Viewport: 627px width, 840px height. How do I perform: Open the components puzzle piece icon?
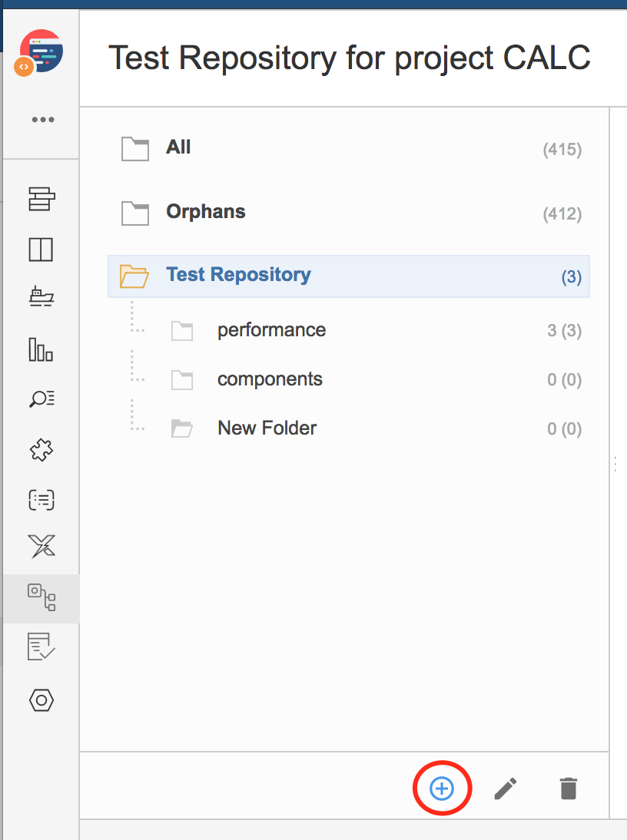click(x=41, y=450)
